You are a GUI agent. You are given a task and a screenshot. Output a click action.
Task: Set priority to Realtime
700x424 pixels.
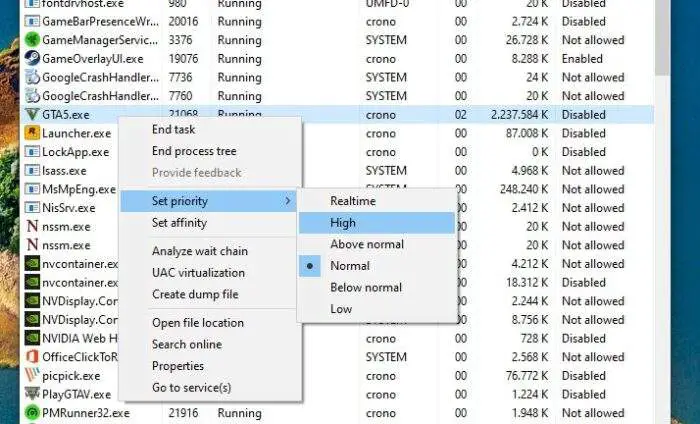353,201
